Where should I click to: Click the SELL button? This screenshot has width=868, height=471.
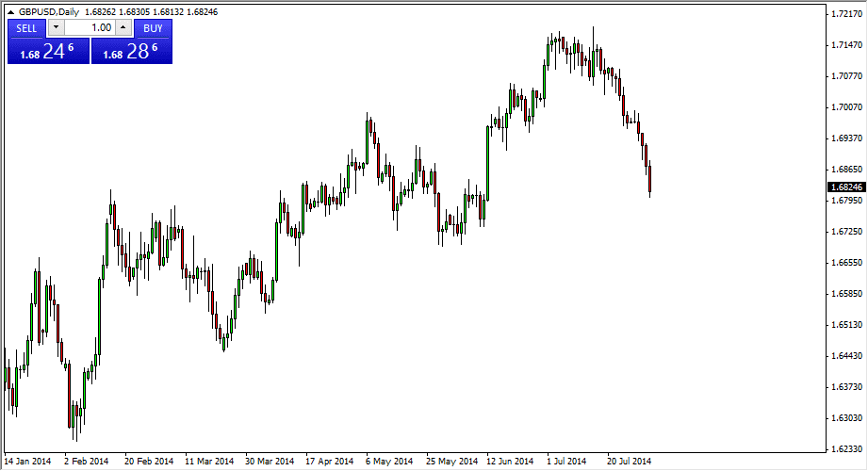coord(26,28)
